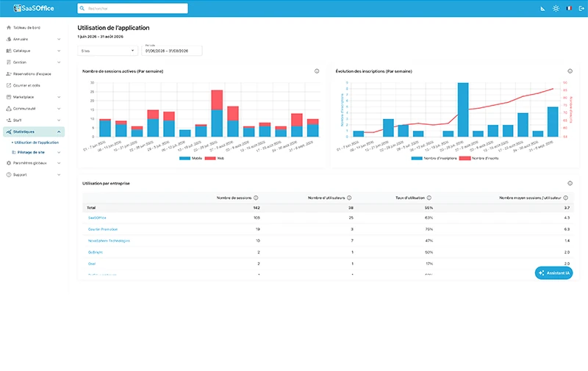
Task: Open Utilisation de l'application submenu item
Action: click(x=36, y=143)
